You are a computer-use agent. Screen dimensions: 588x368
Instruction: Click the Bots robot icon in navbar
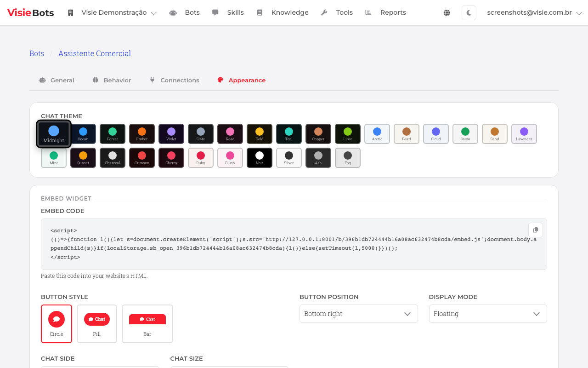173,12
